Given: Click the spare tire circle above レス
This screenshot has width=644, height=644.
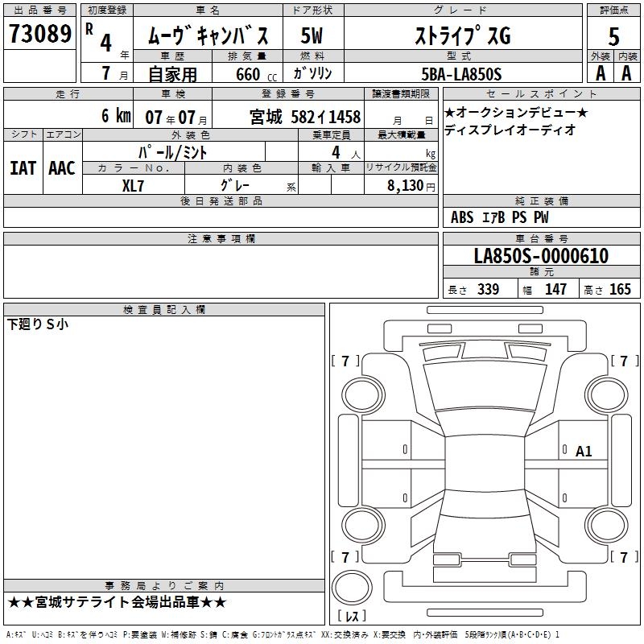Looking at the screenshot, I should pyautogui.click(x=351, y=587).
